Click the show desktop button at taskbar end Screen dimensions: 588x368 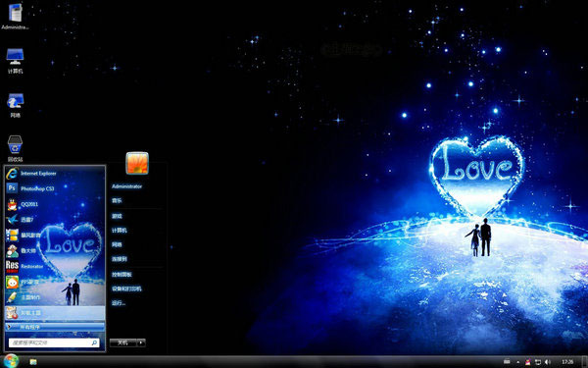(x=585, y=361)
